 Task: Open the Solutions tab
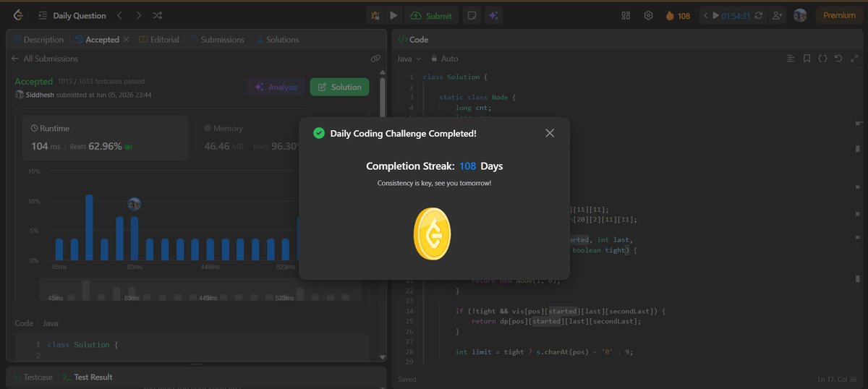(x=277, y=40)
